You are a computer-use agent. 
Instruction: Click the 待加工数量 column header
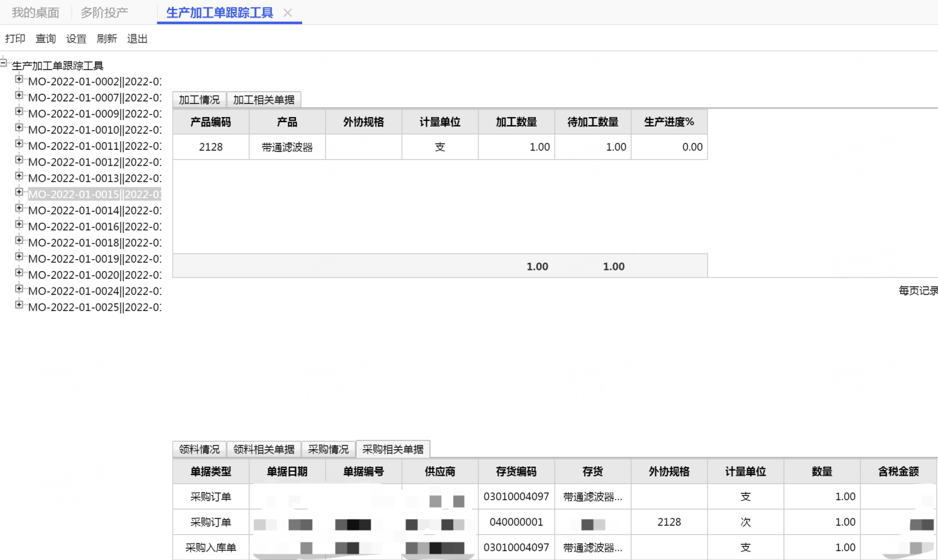(593, 122)
